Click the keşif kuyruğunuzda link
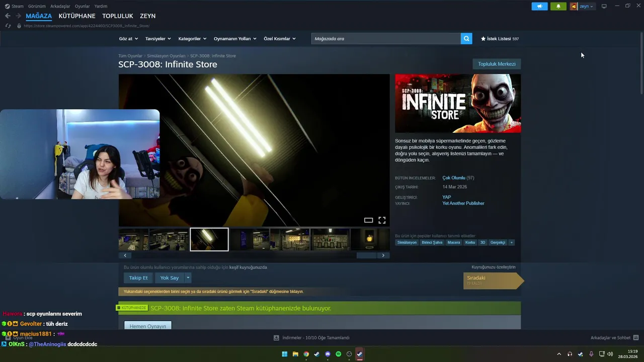Viewport: 644px width, 362px height. [x=248, y=267]
